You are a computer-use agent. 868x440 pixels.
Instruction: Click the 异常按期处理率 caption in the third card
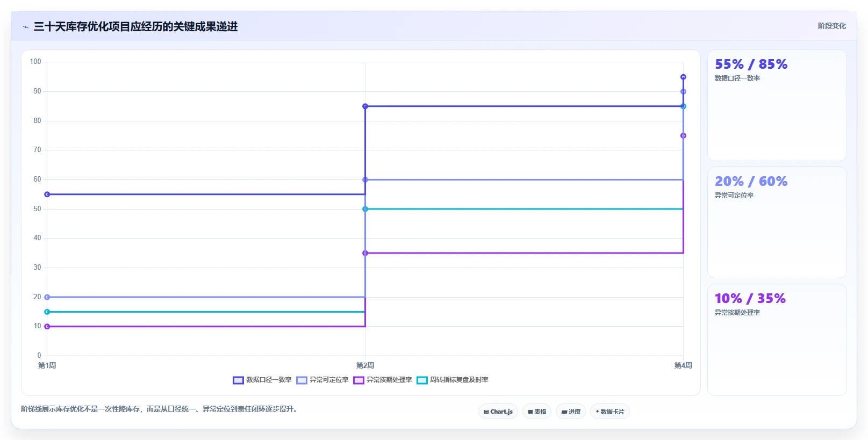(x=737, y=313)
